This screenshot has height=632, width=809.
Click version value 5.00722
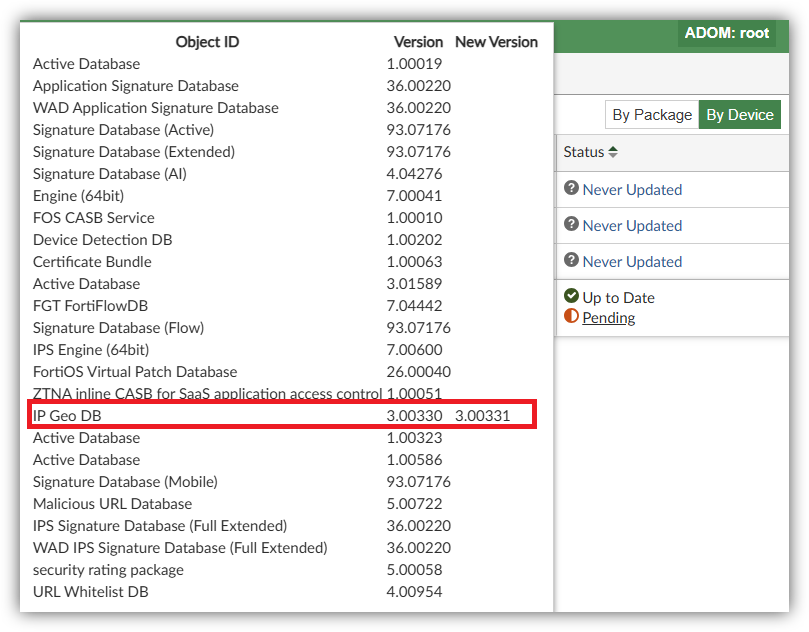pos(414,504)
